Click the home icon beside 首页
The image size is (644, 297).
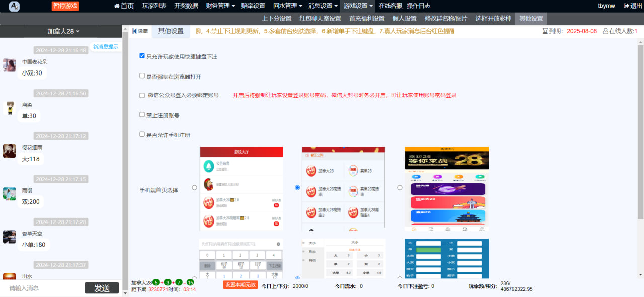[x=117, y=6]
